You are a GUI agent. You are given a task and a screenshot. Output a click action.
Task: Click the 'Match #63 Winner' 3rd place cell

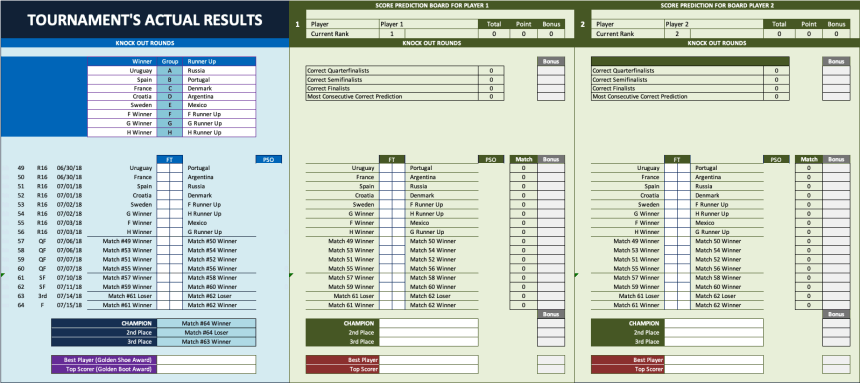(206, 342)
